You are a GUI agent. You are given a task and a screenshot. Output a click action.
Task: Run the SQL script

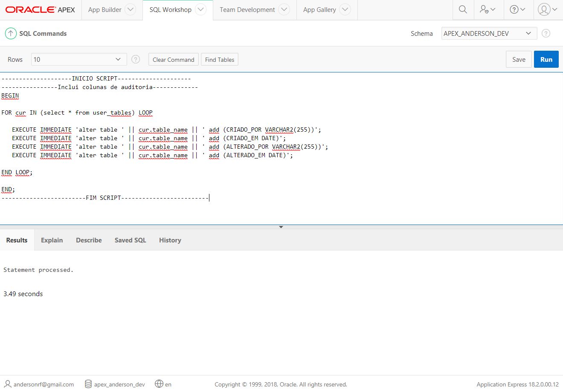pyautogui.click(x=546, y=59)
